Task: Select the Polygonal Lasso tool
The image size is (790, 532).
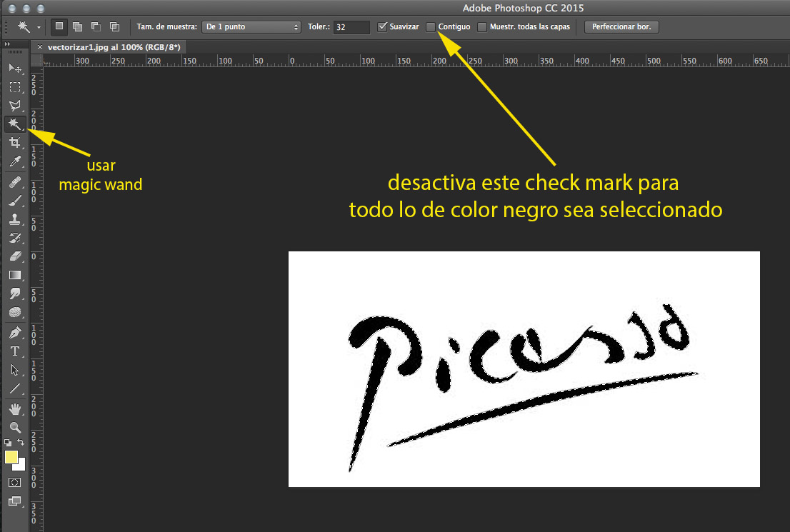Action: (15, 105)
